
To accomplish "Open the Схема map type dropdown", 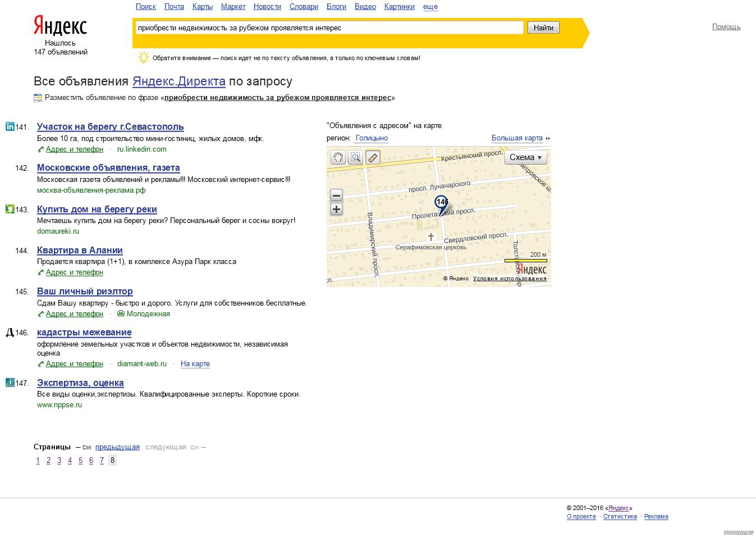I will tap(525, 157).
